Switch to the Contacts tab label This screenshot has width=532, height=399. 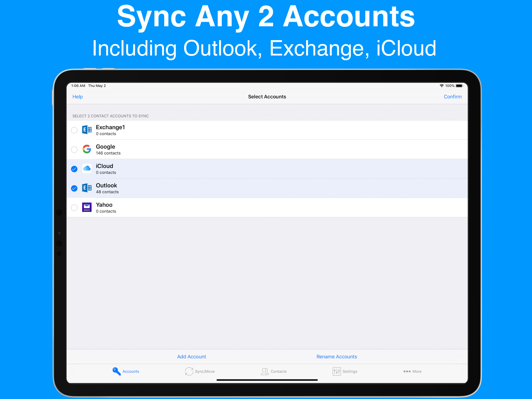[278, 371]
